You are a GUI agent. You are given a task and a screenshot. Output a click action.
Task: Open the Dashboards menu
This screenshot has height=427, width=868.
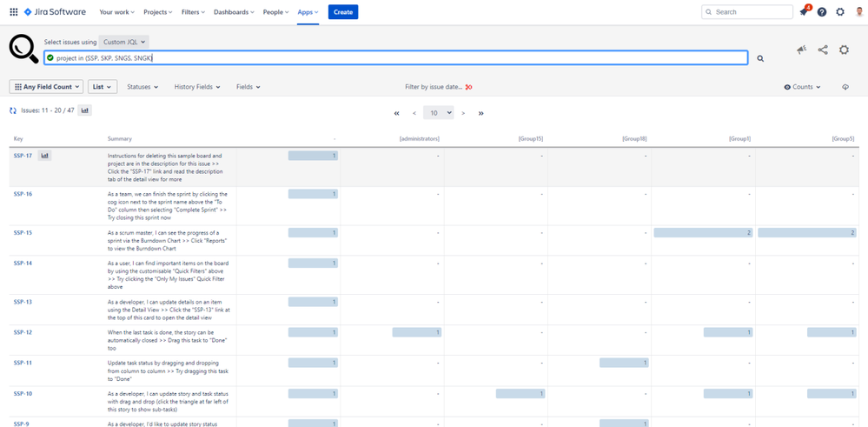(x=235, y=11)
